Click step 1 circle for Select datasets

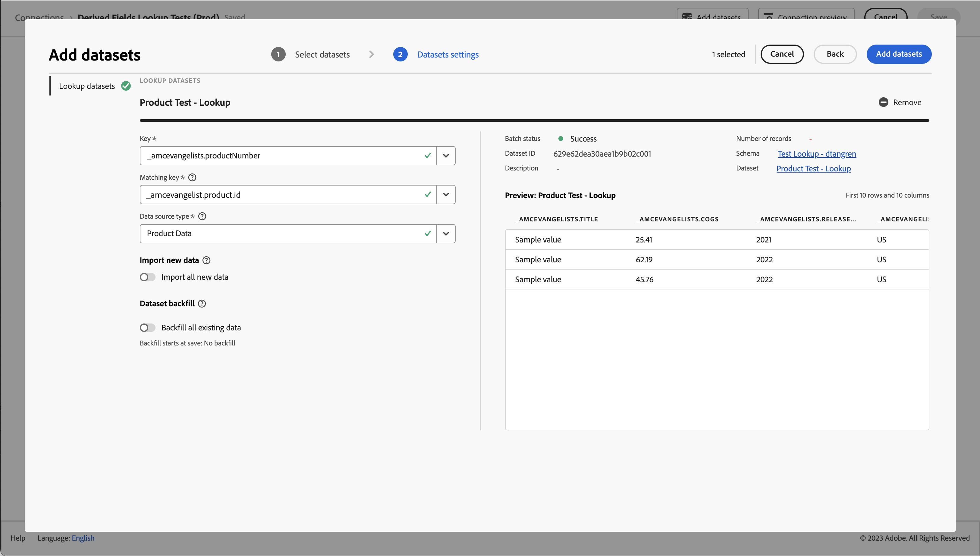tap(278, 55)
